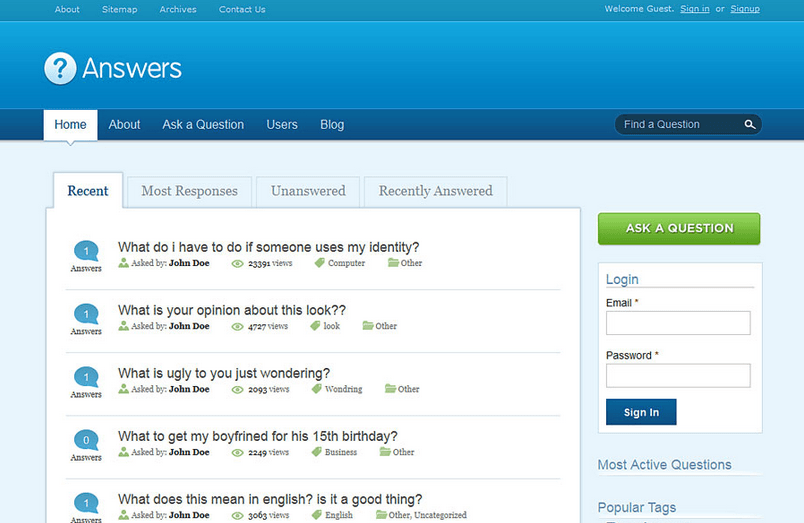Open the Archives top link
The image size is (804, 523).
point(178,9)
